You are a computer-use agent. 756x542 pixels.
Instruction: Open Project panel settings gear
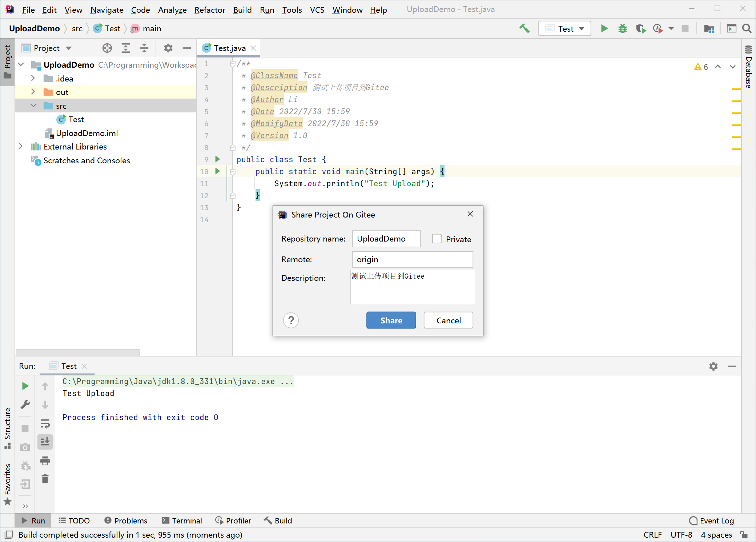(x=168, y=48)
